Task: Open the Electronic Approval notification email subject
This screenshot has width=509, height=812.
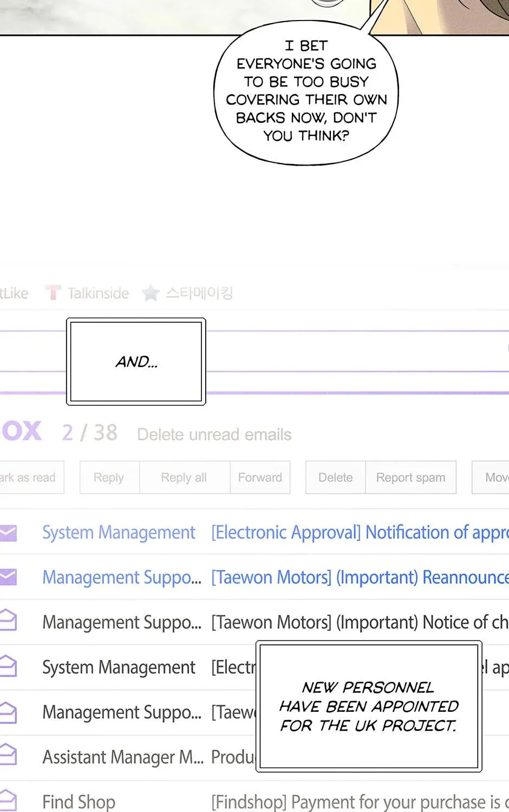Action: coord(360,533)
